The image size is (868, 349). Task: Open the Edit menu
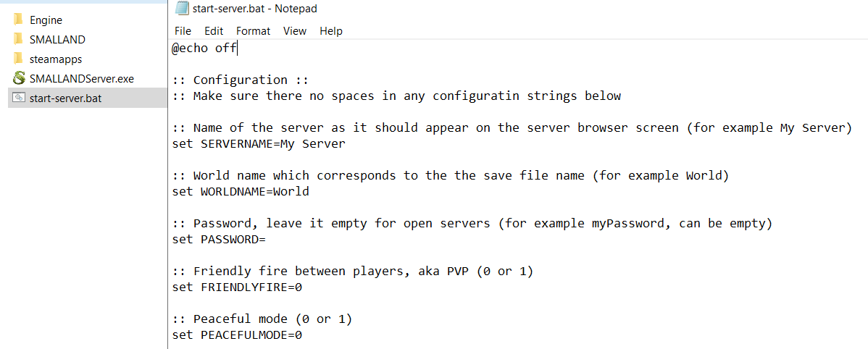coord(213,31)
